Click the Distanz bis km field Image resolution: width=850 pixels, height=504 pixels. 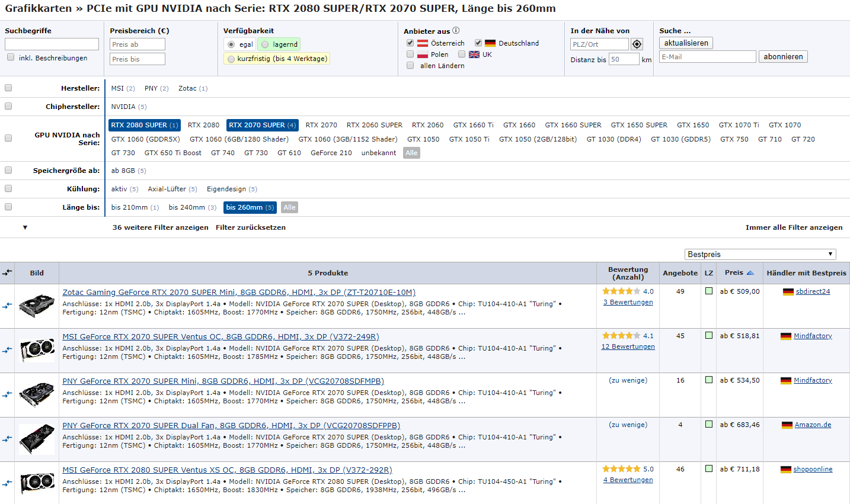pos(624,59)
